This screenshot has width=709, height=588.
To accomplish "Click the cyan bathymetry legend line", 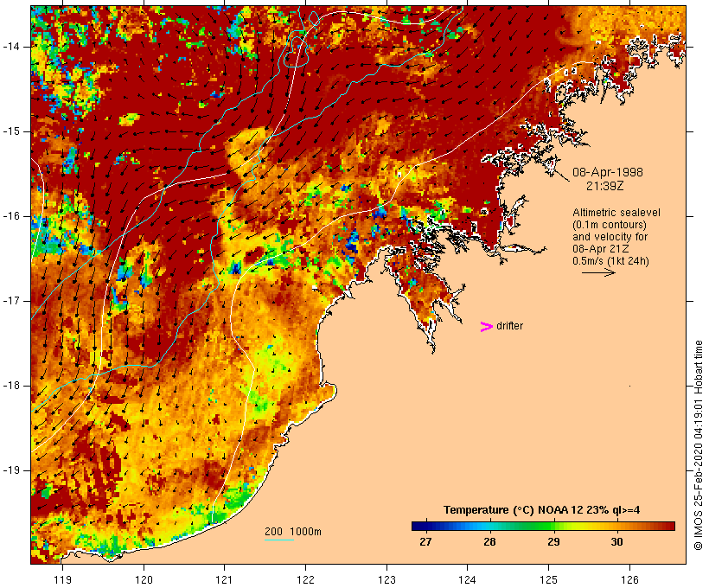I will click(279, 540).
